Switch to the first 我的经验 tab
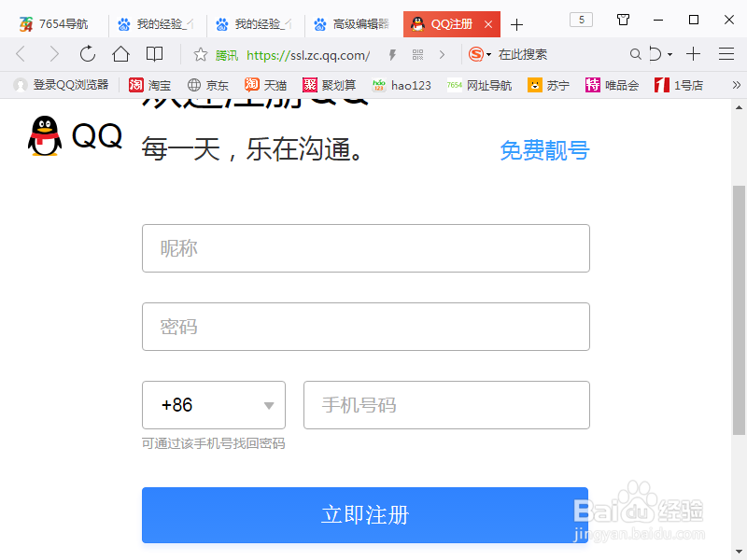 pyautogui.click(x=158, y=24)
